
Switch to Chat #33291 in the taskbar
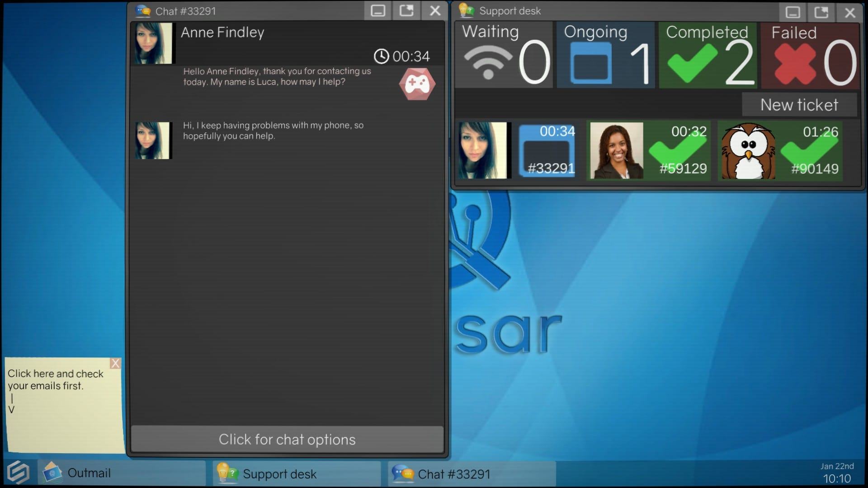[x=472, y=474]
